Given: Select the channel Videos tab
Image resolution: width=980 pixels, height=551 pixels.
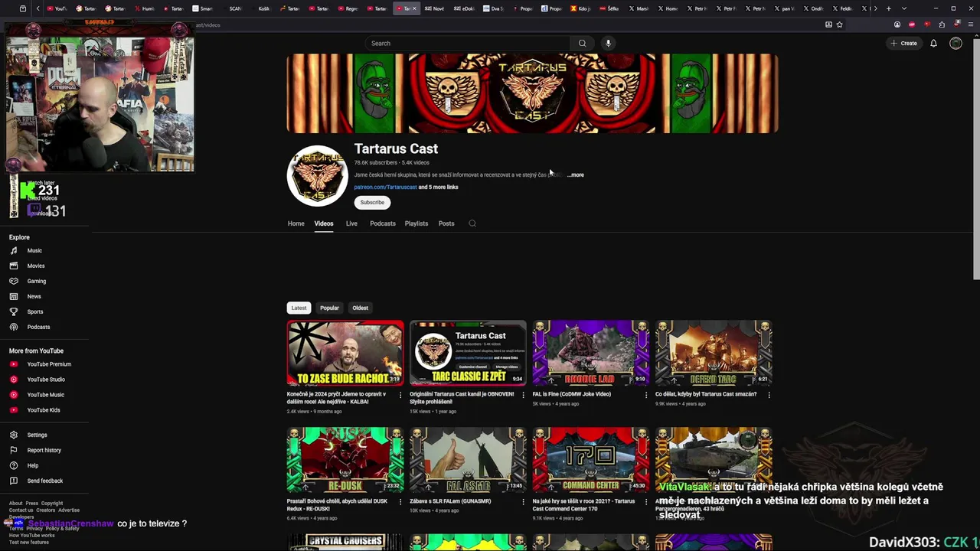Looking at the screenshot, I should [x=323, y=223].
